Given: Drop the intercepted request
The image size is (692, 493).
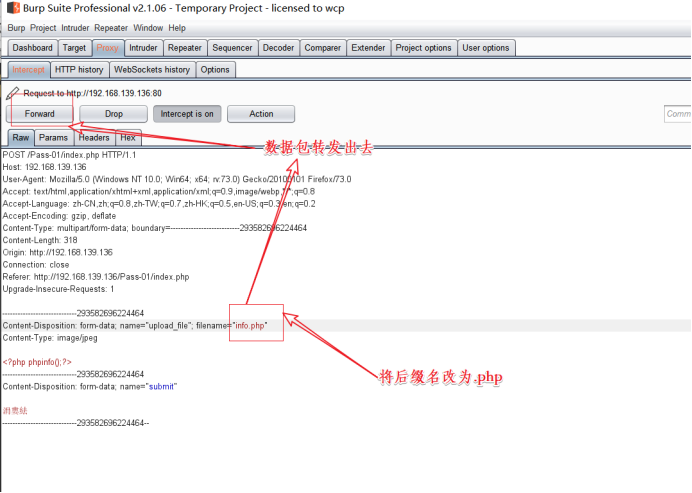Looking at the screenshot, I should tap(113, 114).
